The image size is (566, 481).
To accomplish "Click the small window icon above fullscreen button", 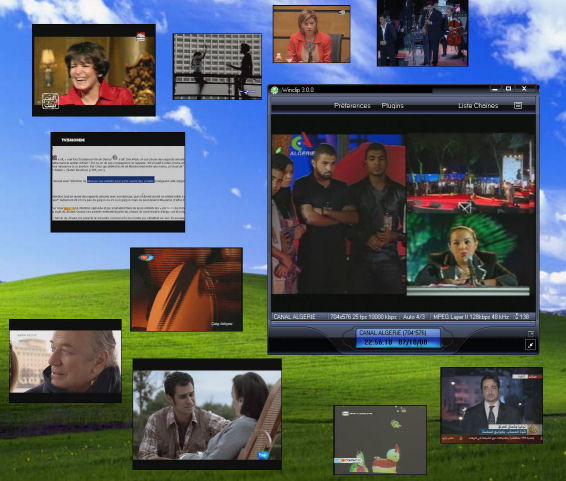I will [x=531, y=333].
